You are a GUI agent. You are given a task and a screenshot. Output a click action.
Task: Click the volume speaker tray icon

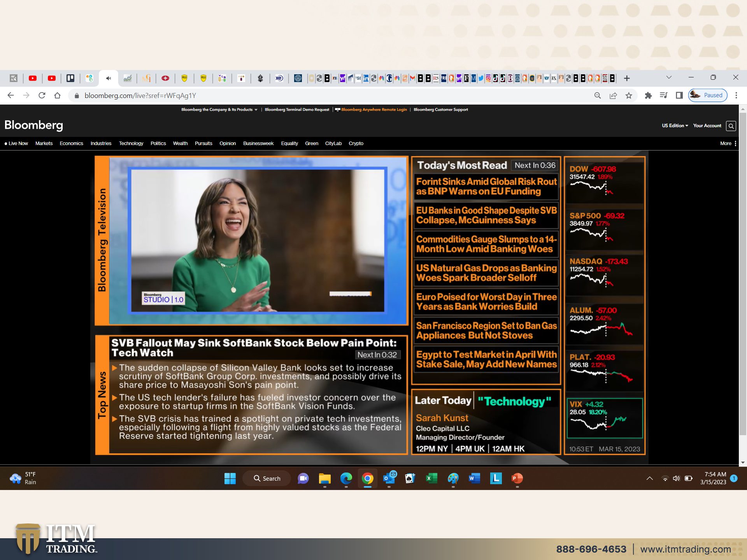point(676,478)
